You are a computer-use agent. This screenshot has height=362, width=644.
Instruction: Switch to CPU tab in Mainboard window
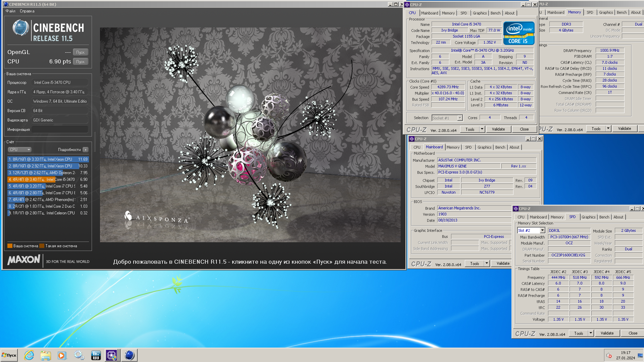(x=417, y=147)
